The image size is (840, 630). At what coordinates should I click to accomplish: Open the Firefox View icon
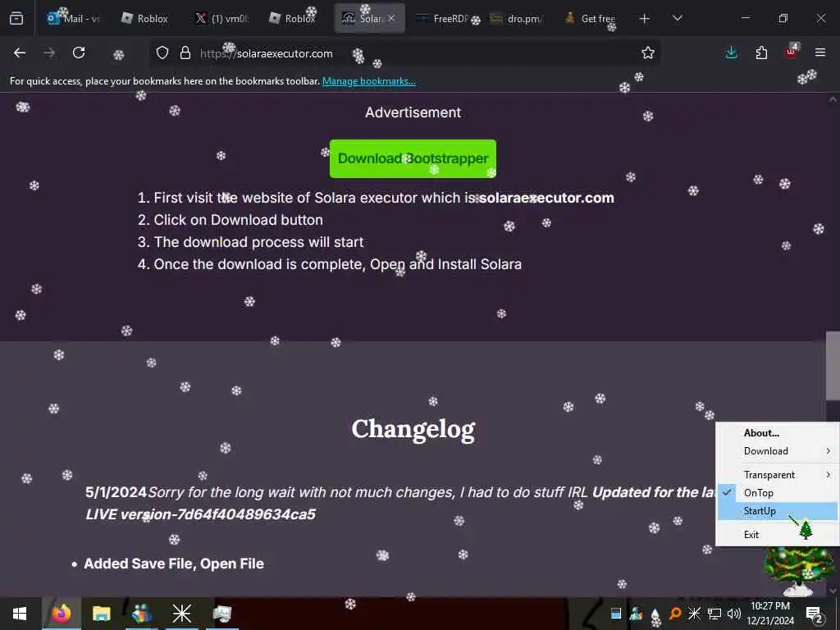click(x=16, y=19)
